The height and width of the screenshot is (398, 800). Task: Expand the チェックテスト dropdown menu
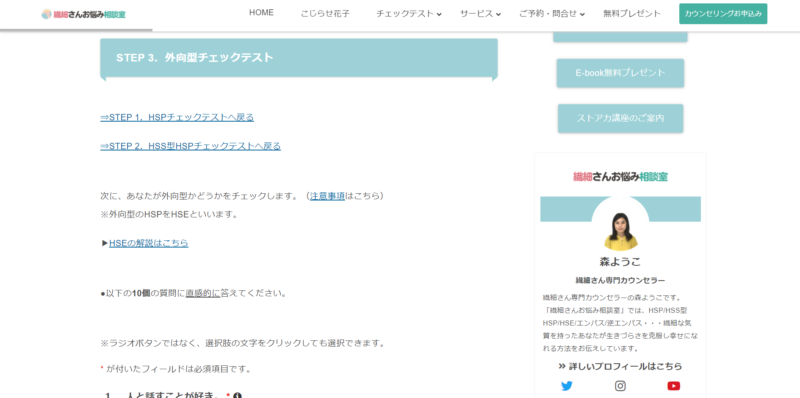(409, 14)
